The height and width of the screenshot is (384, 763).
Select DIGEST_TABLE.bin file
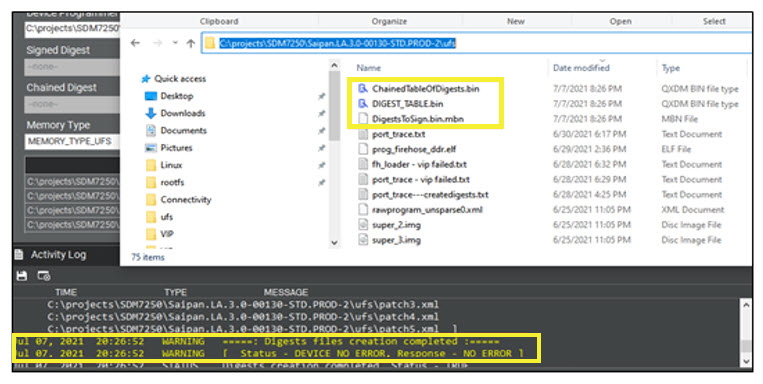click(407, 104)
